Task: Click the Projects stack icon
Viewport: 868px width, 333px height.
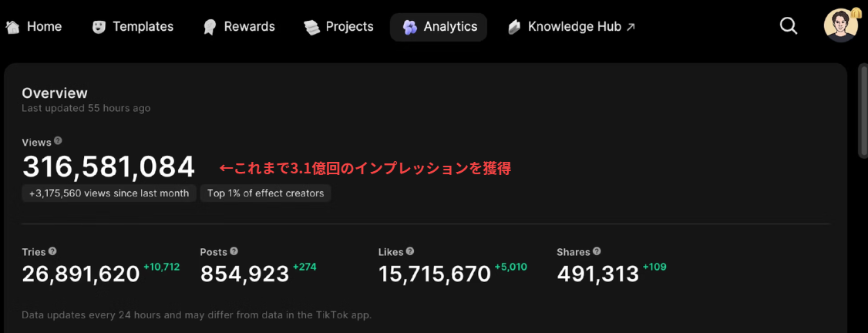Action: pos(312,27)
